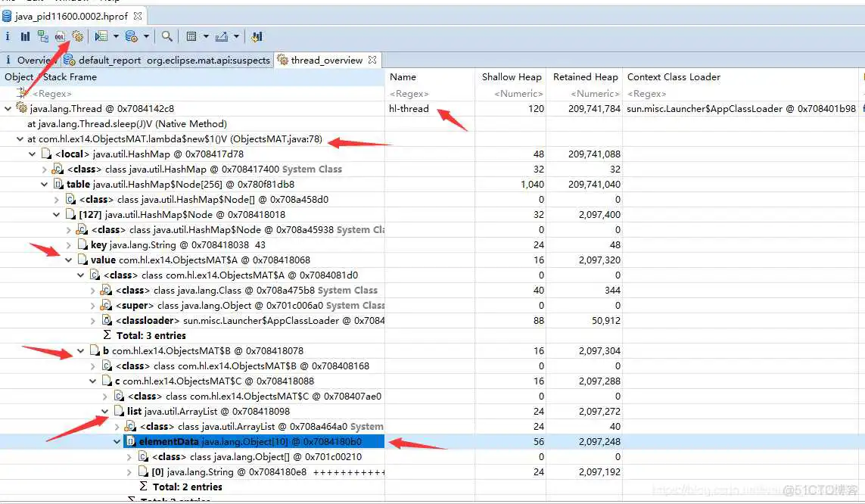The image size is (865, 504).
Task: Click the thread overview gear icon in toolbar
Action: pyautogui.click(x=77, y=36)
